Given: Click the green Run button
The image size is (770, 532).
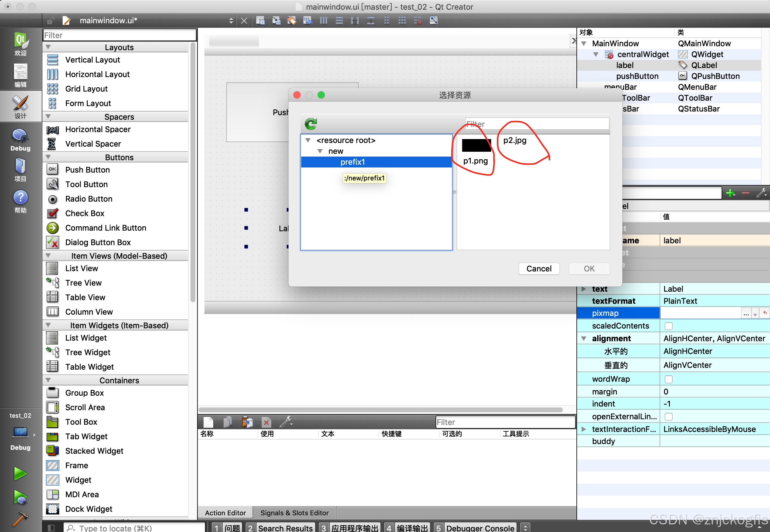Looking at the screenshot, I should click(20, 474).
